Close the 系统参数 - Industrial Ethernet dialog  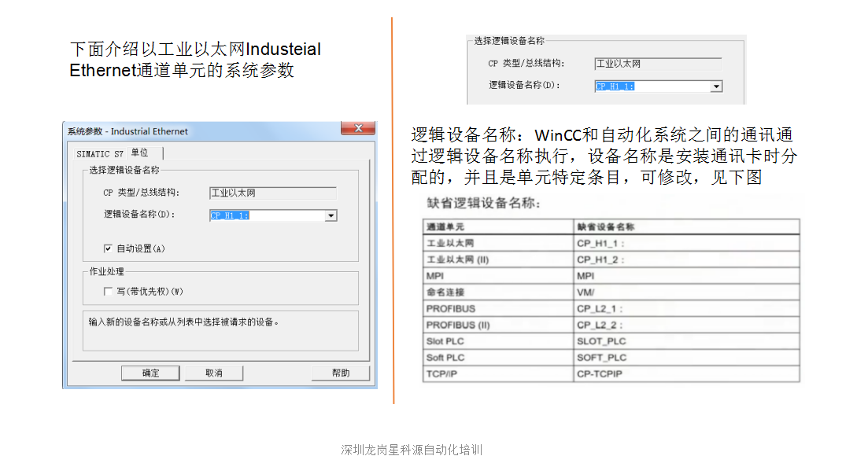coord(358,129)
